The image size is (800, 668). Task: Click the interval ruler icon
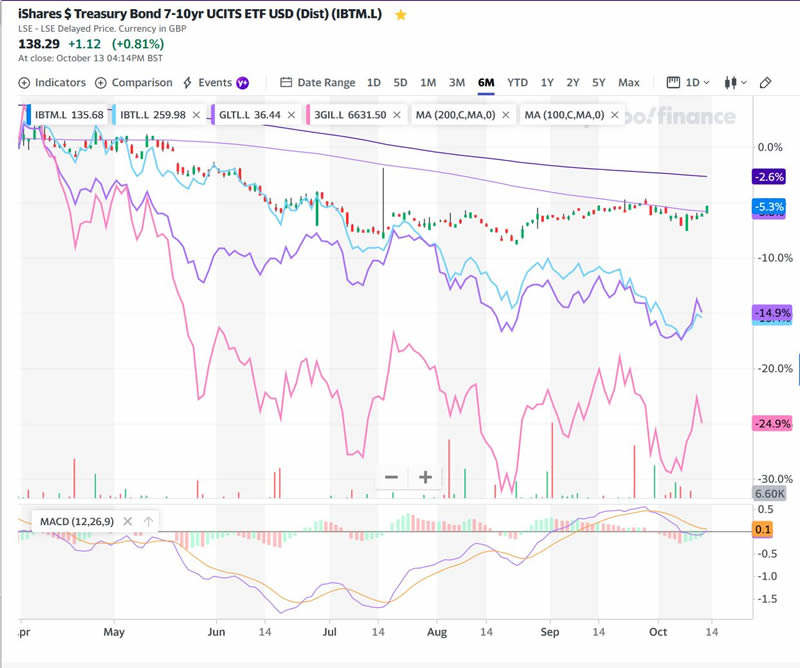coord(673,82)
